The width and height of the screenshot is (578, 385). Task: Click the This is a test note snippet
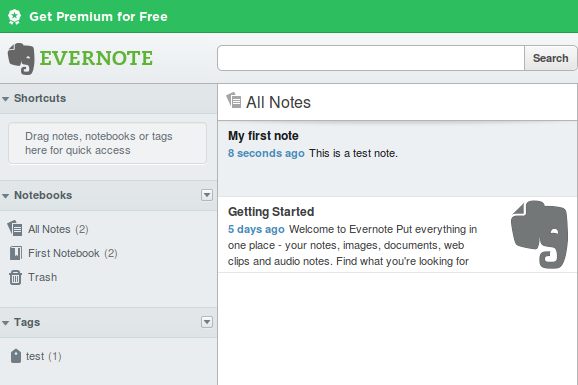[354, 153]
